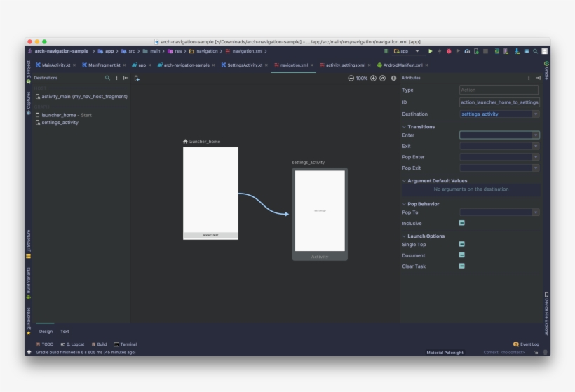
Task: Hide the Attributes panel arrow icon
Action: (x=538, y=78)
